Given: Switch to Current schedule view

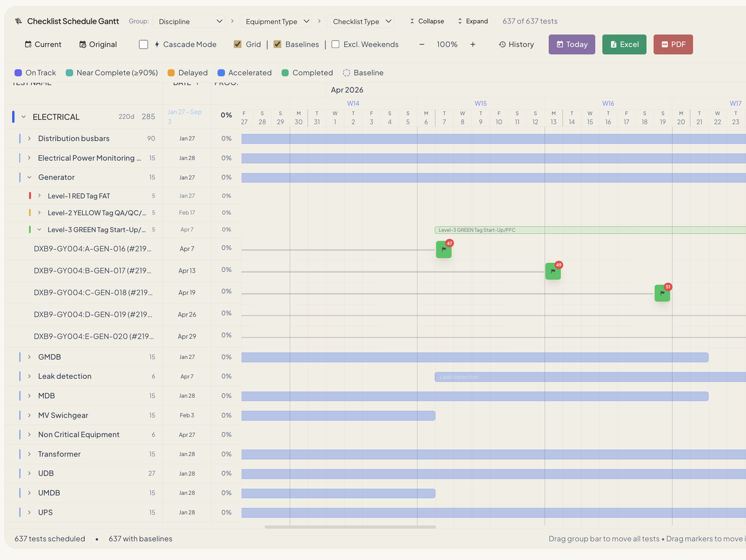Looking at the screenshot, I should pos(43,44).
